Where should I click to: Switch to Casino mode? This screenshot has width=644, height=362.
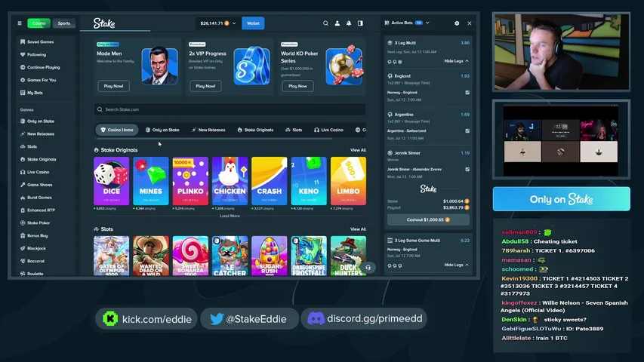(39, 23)
